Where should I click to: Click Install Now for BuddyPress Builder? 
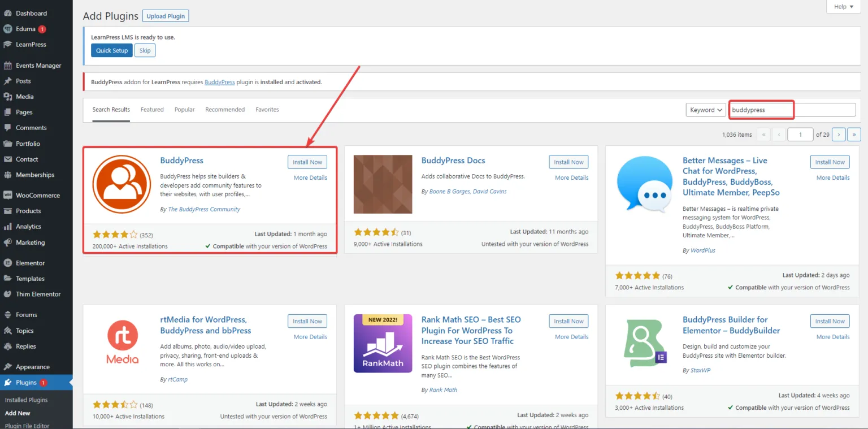tap(830, 321)
